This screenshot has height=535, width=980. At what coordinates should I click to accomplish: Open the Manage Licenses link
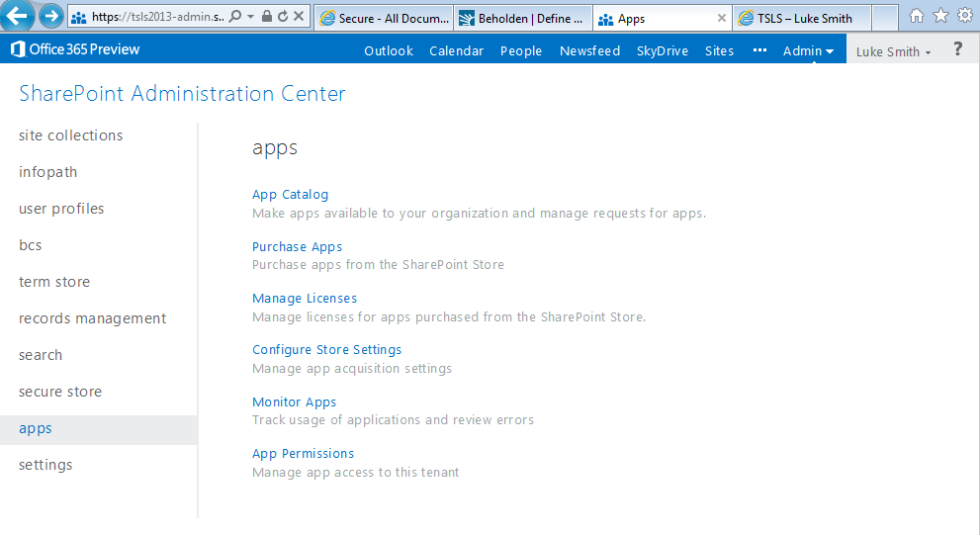point(305,298)
